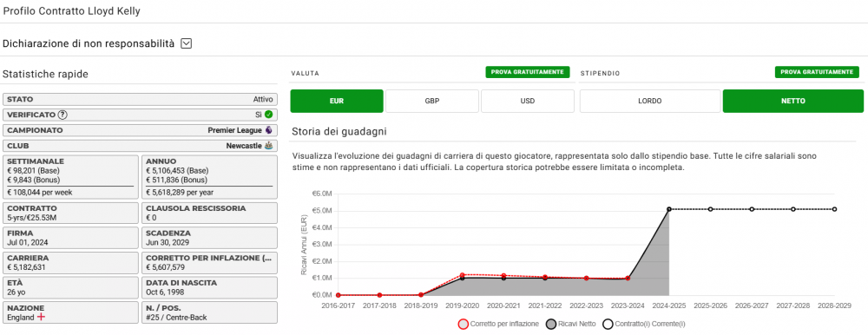Click the Premier League logo icon
This screenshot has width=868, height=335.
[269, 130]
